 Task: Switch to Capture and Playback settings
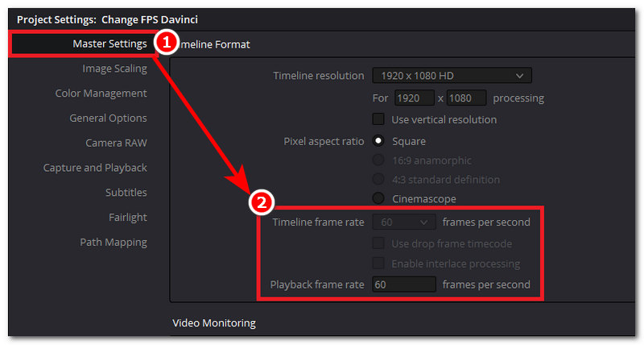[x=95, y=168]
